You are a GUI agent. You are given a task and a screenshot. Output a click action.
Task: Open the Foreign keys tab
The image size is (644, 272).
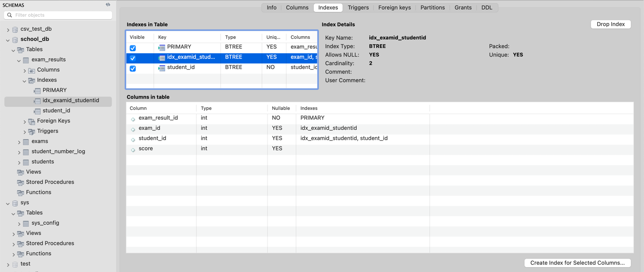[394, 8]
